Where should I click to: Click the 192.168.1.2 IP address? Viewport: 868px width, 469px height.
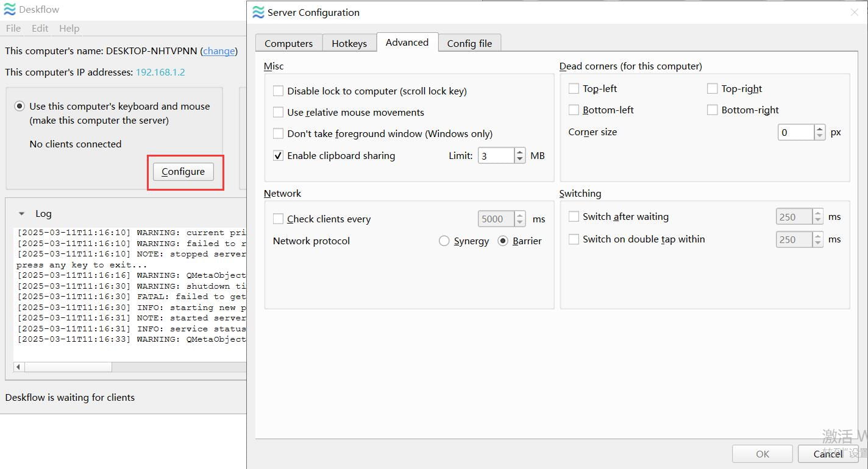[160, 72]
